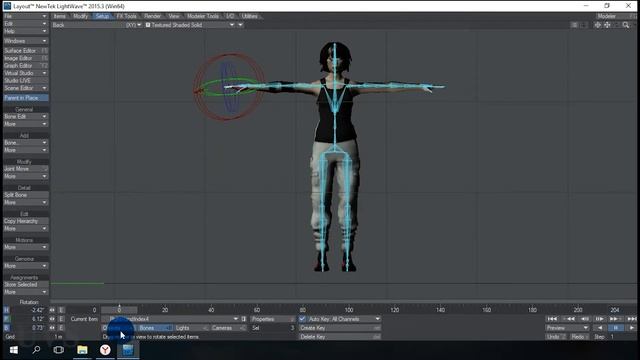Switch to the Items tab
The width and height of the screenshot is (640, 360).
click(x=60, y=16)
